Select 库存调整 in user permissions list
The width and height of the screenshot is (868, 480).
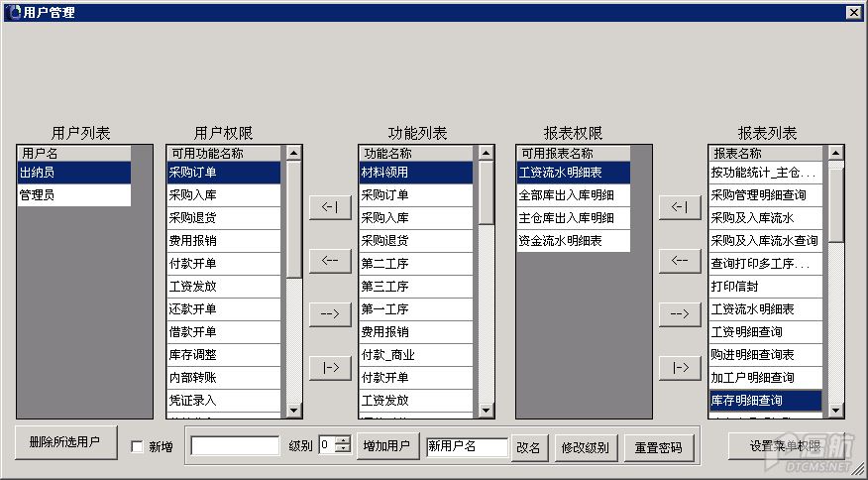[x=224, y=354]
